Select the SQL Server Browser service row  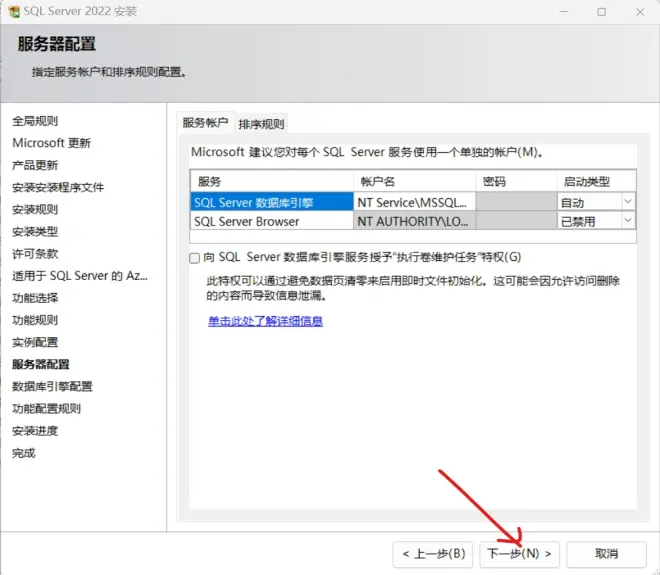point(272,221)
